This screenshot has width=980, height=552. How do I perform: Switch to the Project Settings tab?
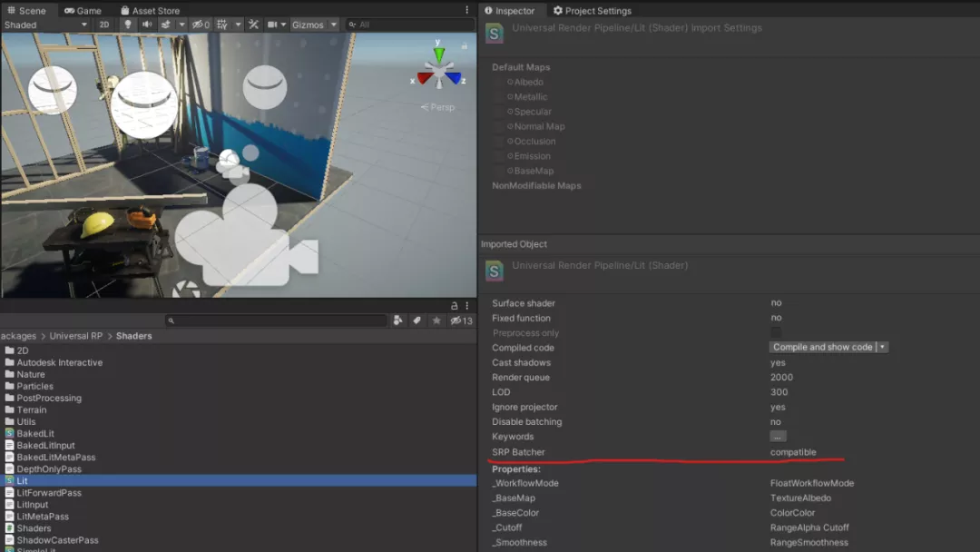pyautogui.click(x=592, y=11)
